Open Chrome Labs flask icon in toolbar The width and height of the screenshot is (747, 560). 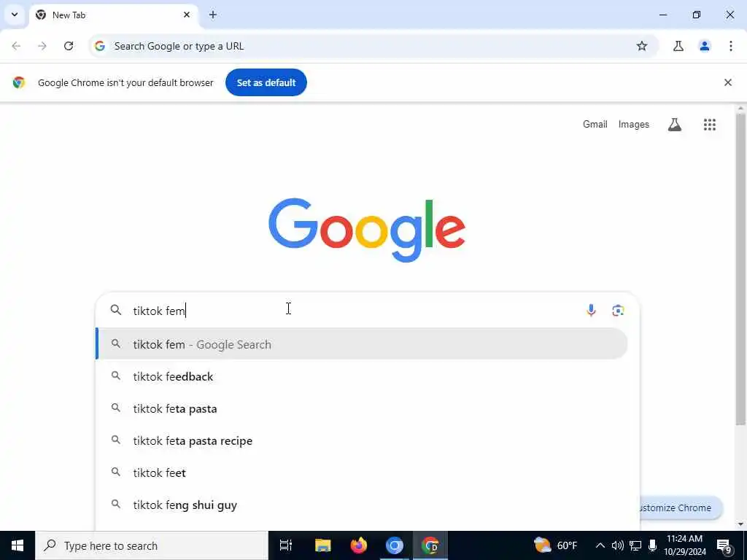click(x=678, y=46)
